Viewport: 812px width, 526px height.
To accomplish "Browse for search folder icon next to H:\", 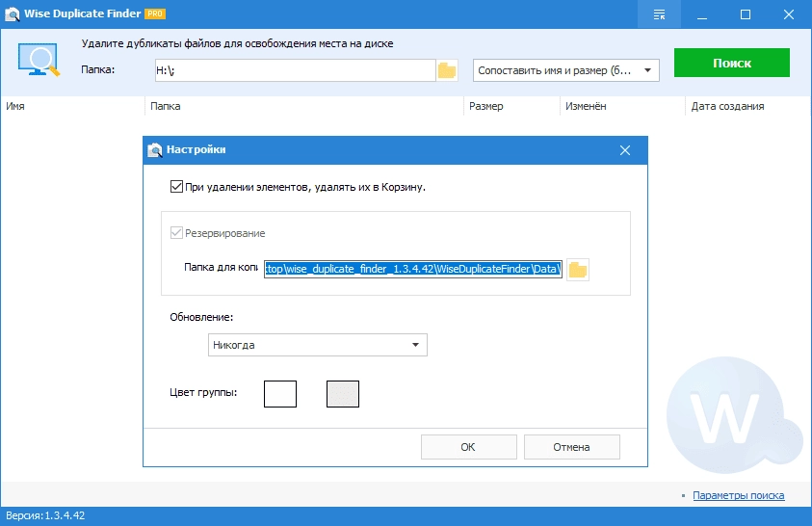I will tap(447, 70).
